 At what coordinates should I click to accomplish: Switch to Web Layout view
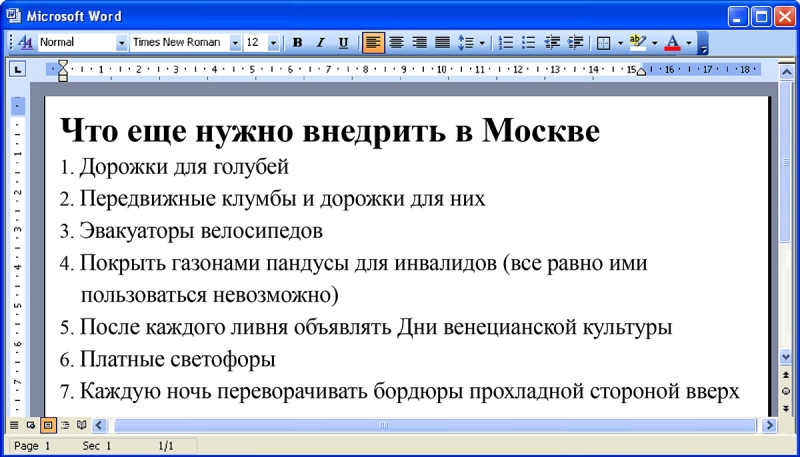[31, 425]
